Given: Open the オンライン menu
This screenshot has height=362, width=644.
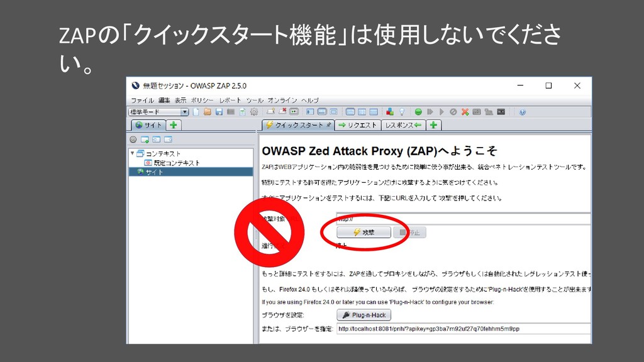Looking at the screenshot, I should (282, 100).
